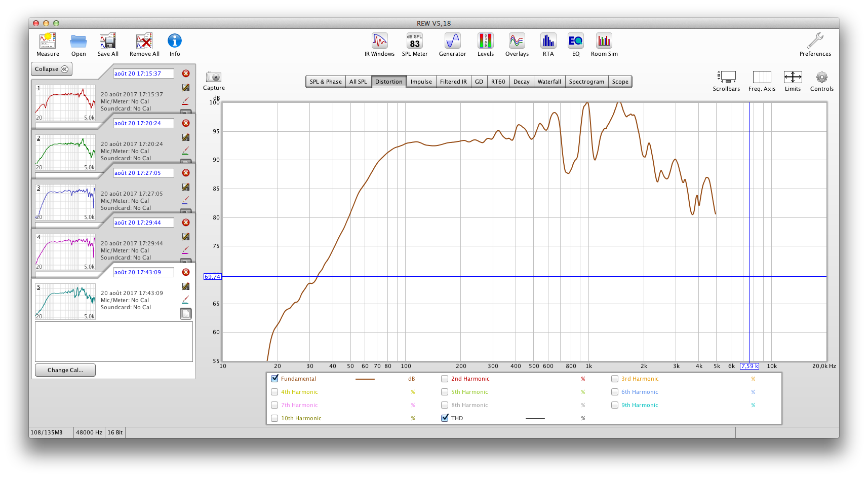Select measurement 1 thumbnail graph

pyautogui.click(x=65, y=103)
